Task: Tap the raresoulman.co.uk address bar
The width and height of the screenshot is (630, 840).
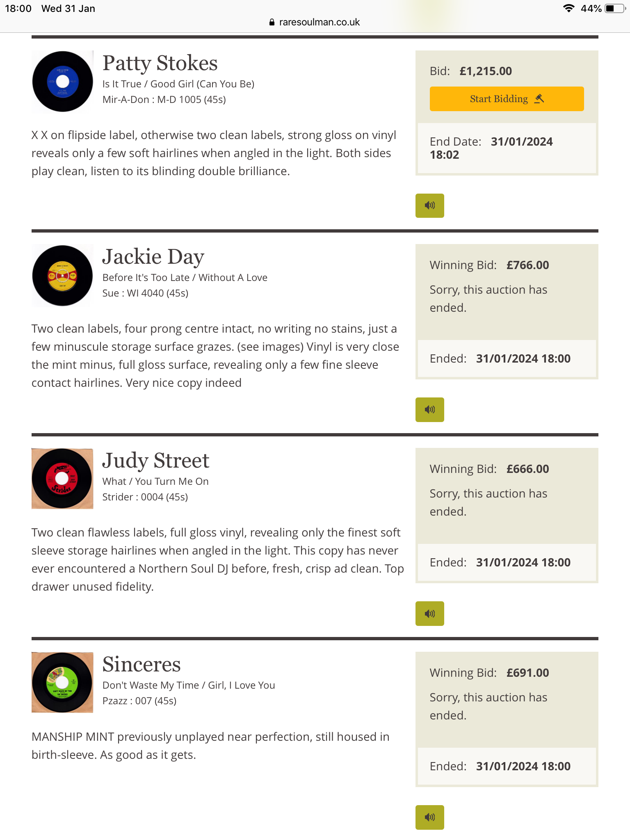Action: tap(315, 22)
